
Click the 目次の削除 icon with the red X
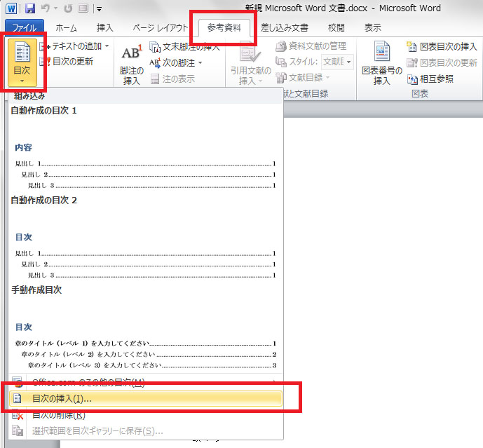point(18,415)
